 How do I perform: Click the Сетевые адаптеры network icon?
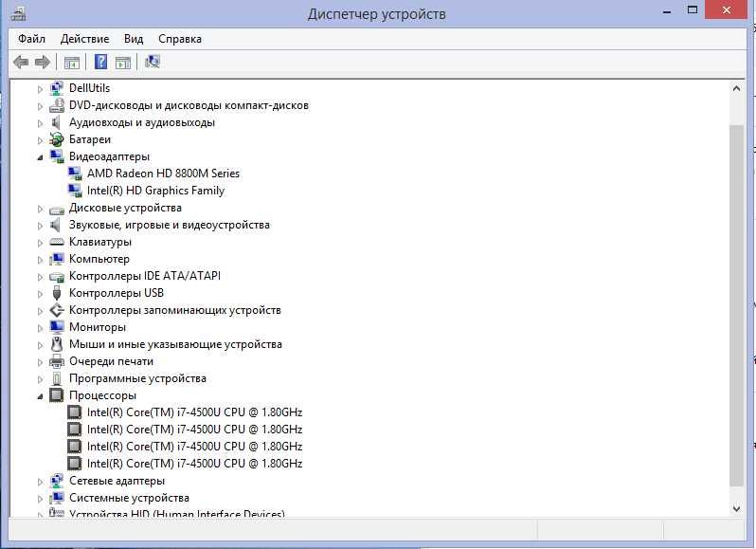(57, 481)
